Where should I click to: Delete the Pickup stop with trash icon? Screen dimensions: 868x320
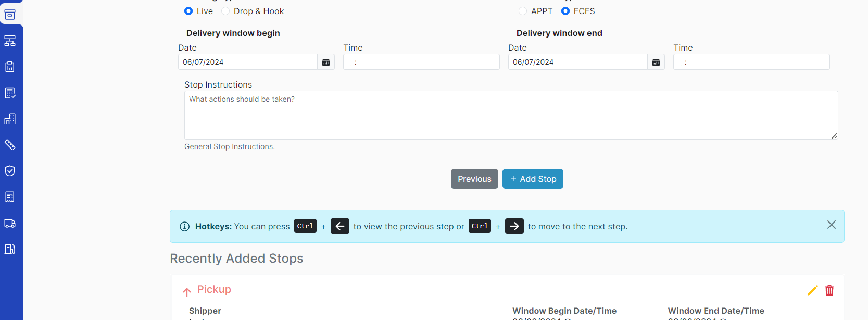[829, 290]
